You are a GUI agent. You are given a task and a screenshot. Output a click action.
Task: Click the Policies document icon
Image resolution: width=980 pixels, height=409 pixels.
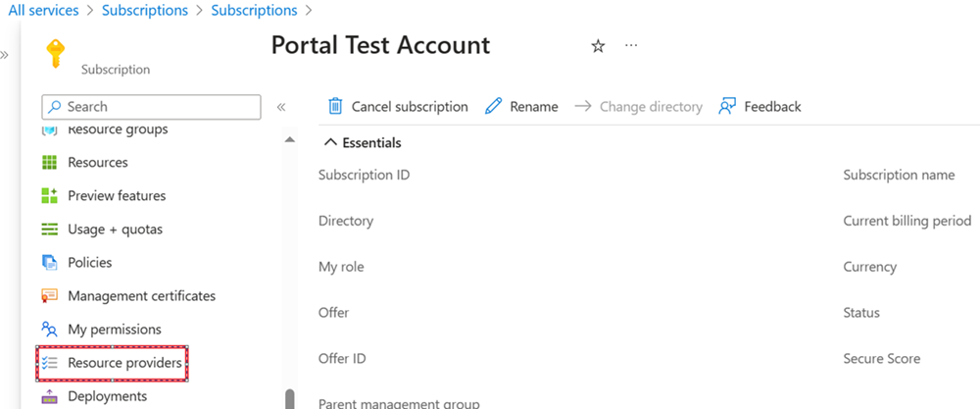[x=49, y=263]
